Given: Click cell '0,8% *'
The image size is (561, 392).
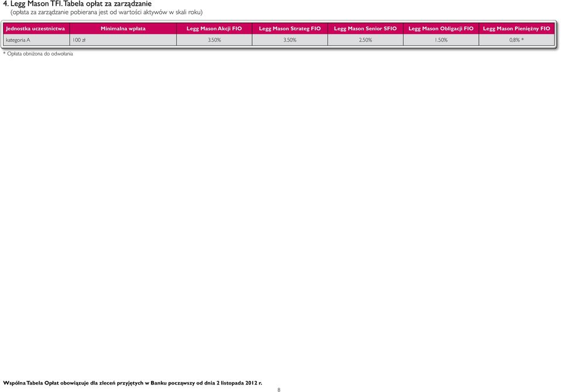Looking at the screenshot, I should pyautogui.click(x=517, y=40).
